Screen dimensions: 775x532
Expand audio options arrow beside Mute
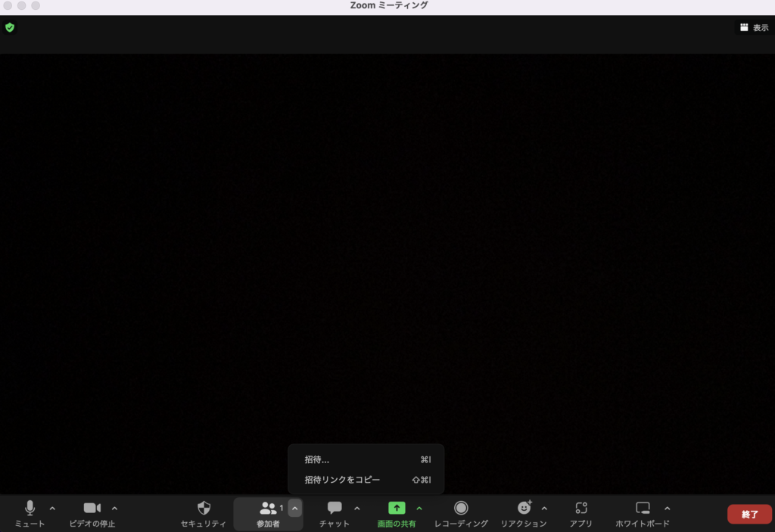pos(52,509)
